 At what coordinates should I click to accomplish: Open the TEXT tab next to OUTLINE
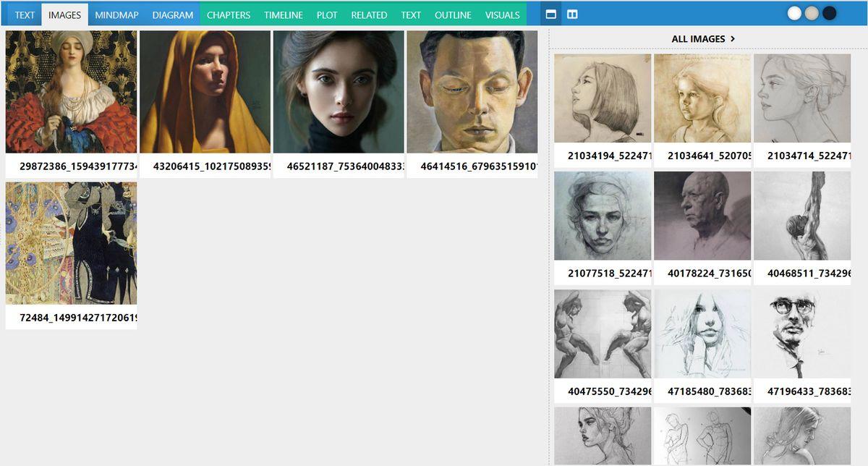[x=411, y=14]
